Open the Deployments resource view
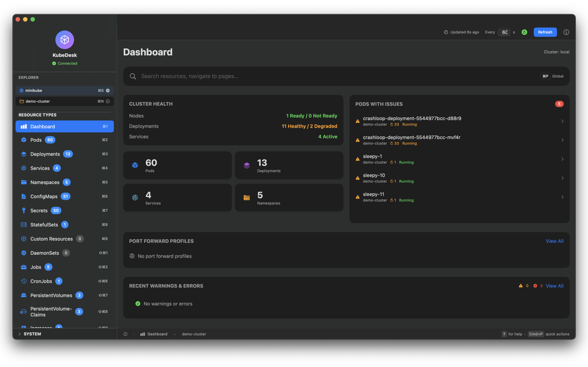Image resolution: width=588 pixels, height=367 pixels. [45, 154]
